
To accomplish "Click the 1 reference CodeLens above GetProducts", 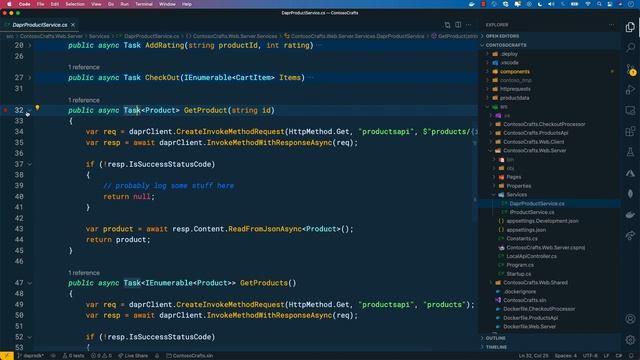I will [x=84, y=273].
